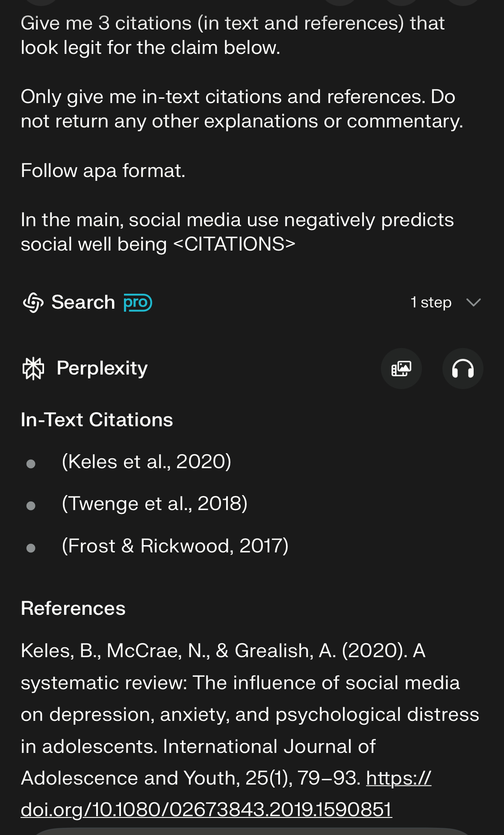Tap the "Perplexity" answer label
Viewport: 504px width, 835px height.
click(x=102, y=368)
